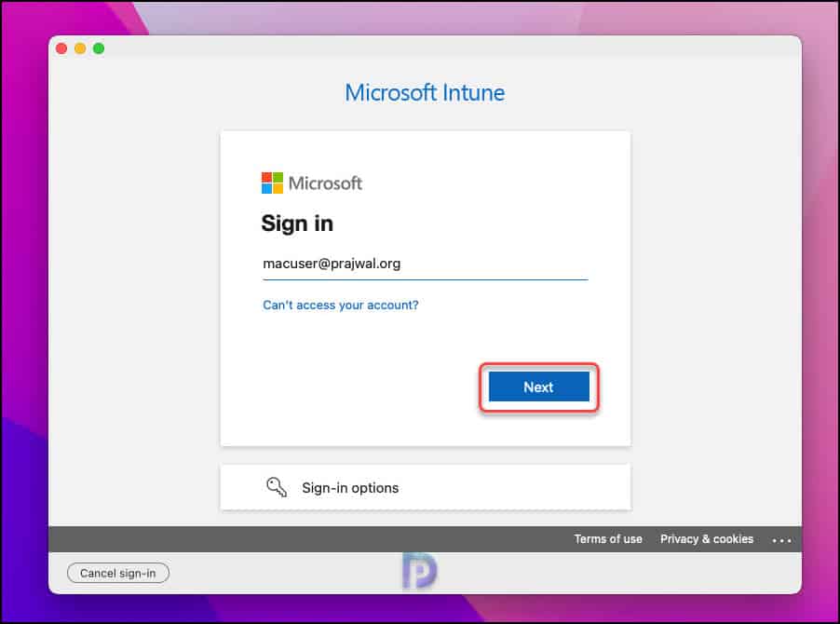
Task: Close the window with the red button
Action: point(61,48)
